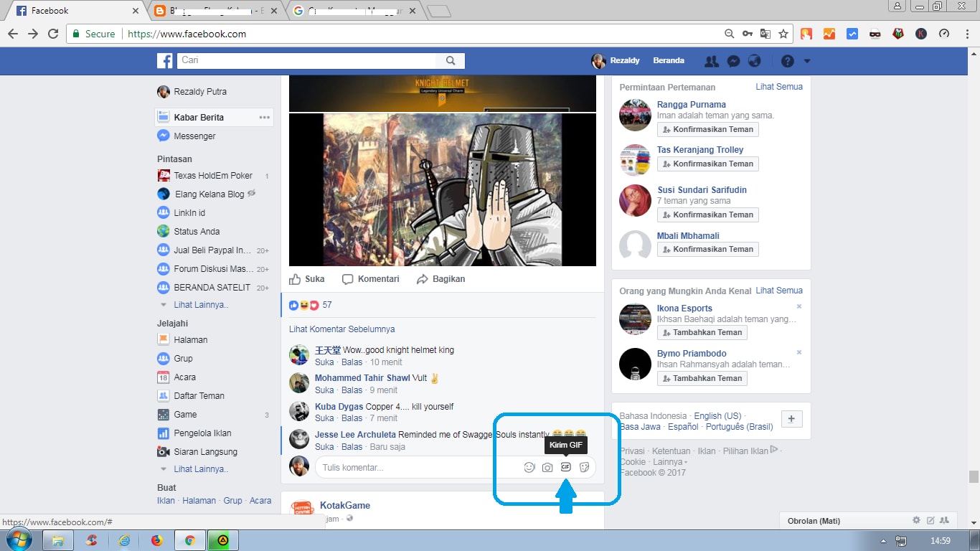The width and height of the screenshot is (980, 551).
Task: Click the page vertical scrollbar thumb
Action: [x=974, y=477]
